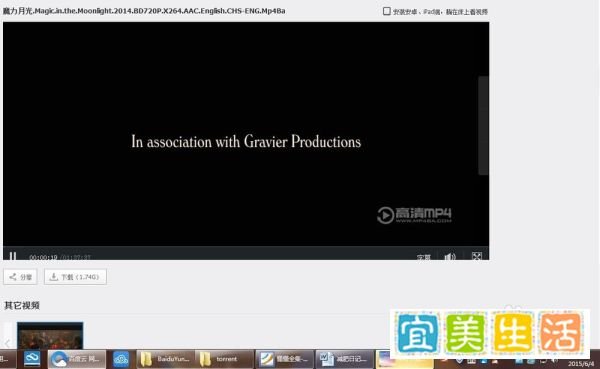This screenshot has width=600, height=369.
Task: Tick the checkbox beside the Android/iPad install text
Action: 386,11
